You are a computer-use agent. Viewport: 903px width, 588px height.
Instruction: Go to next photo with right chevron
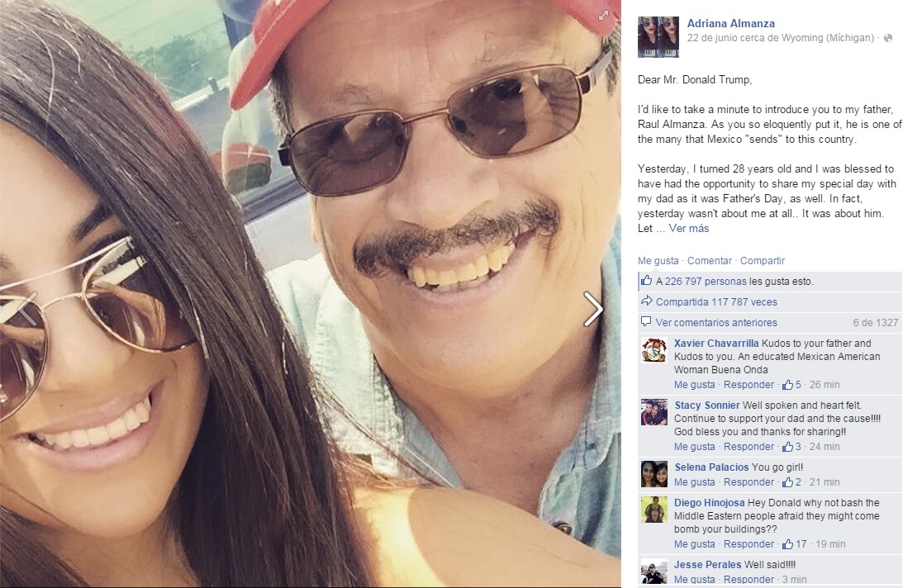coord(592,309)
